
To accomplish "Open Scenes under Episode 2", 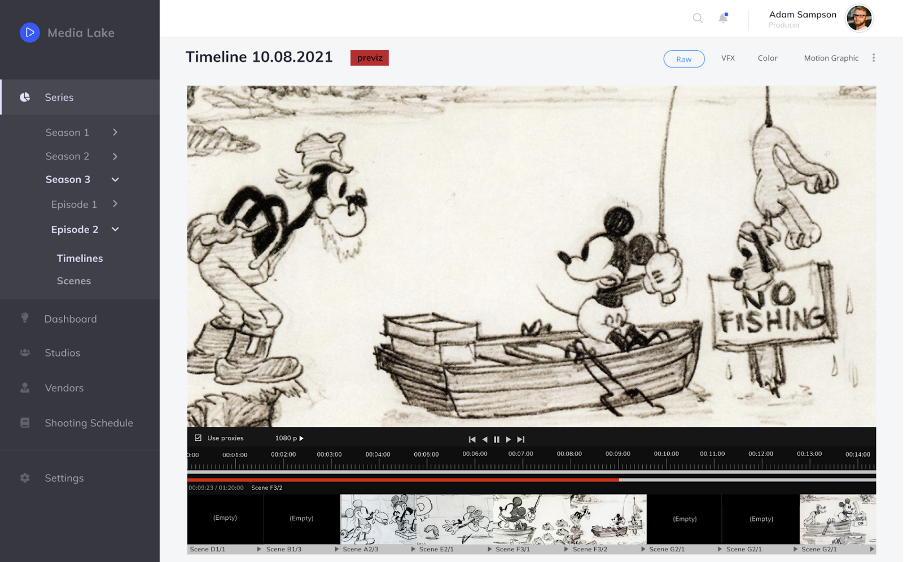I will click(74, 281).
